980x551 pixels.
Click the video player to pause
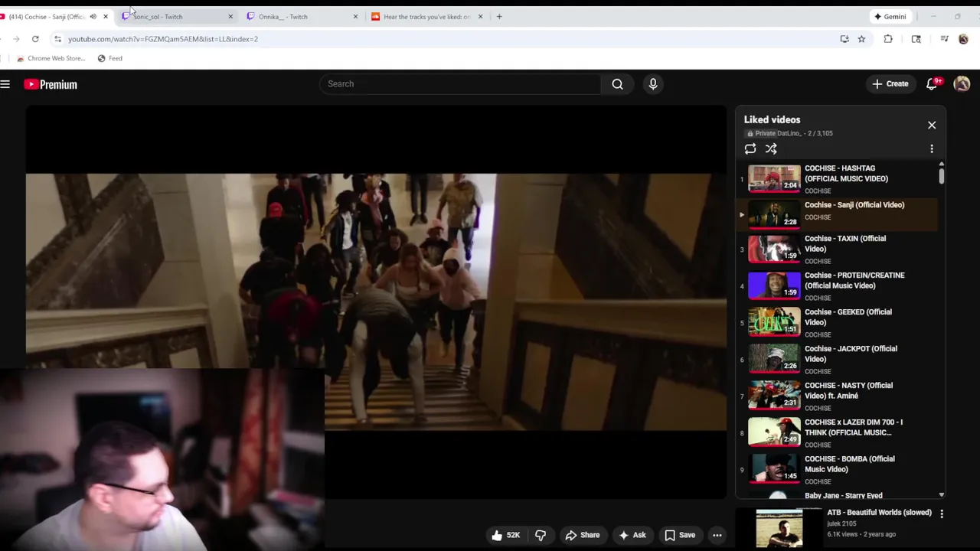point(376,302)
